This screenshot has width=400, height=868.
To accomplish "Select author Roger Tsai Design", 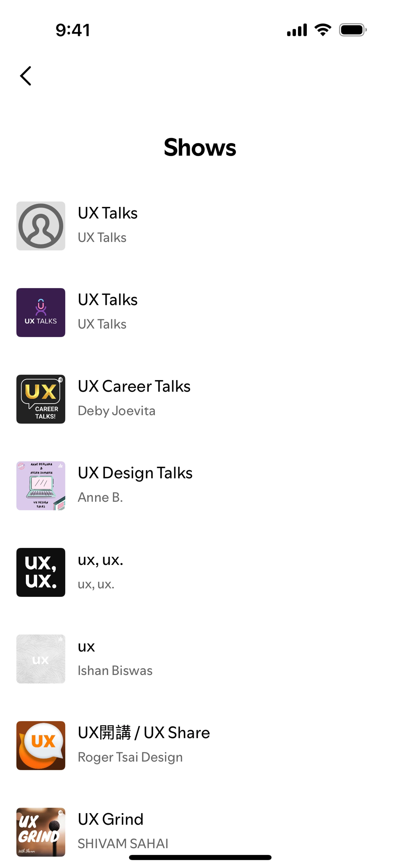I will (130, 757).
